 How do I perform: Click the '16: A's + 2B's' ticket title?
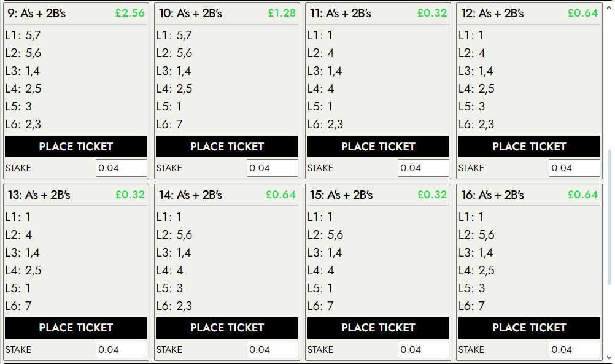click(492, 195)
